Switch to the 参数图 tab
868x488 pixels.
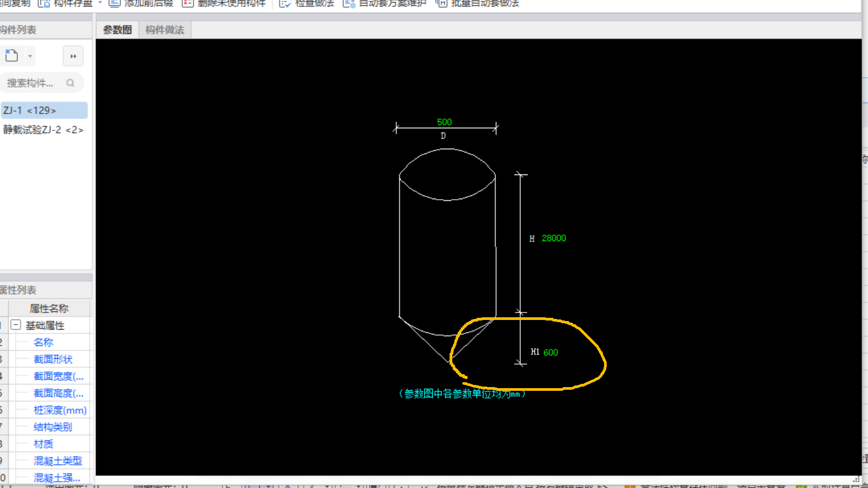117,30
